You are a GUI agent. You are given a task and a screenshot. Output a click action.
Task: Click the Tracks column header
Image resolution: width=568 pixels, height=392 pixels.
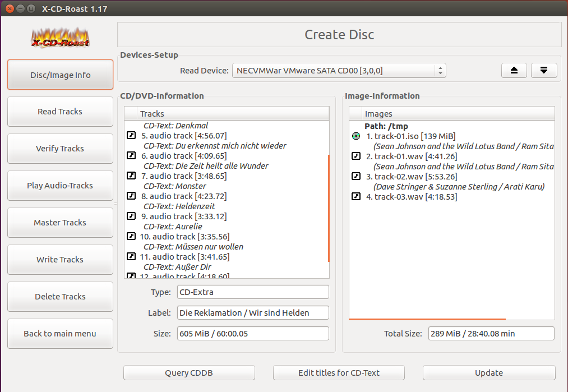pos(233,113)
